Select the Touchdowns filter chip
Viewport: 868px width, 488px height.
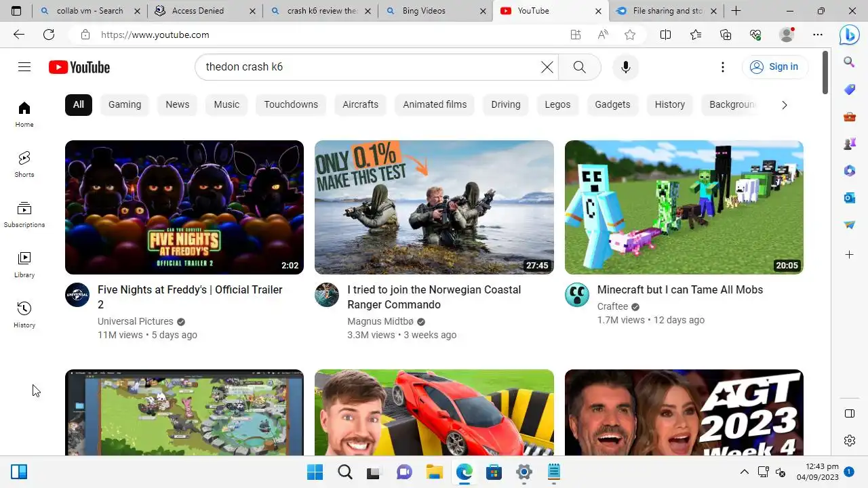point(291,104)
